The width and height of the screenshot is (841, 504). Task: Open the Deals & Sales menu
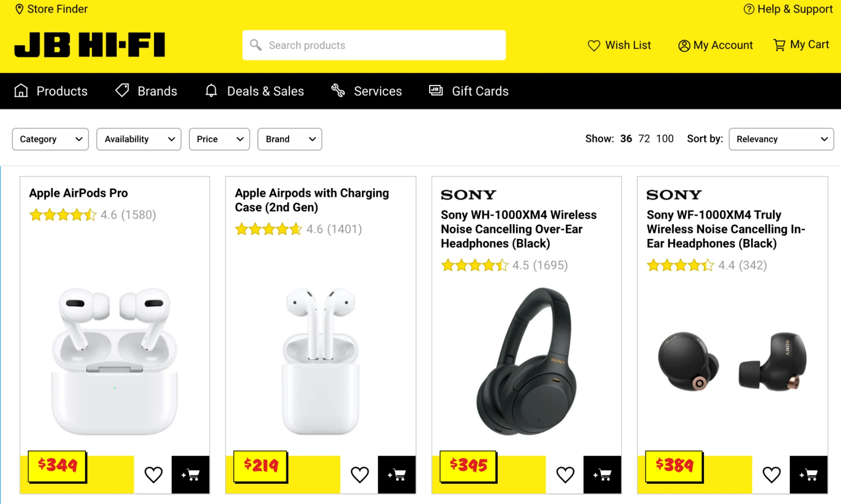[x=255, y=91]
